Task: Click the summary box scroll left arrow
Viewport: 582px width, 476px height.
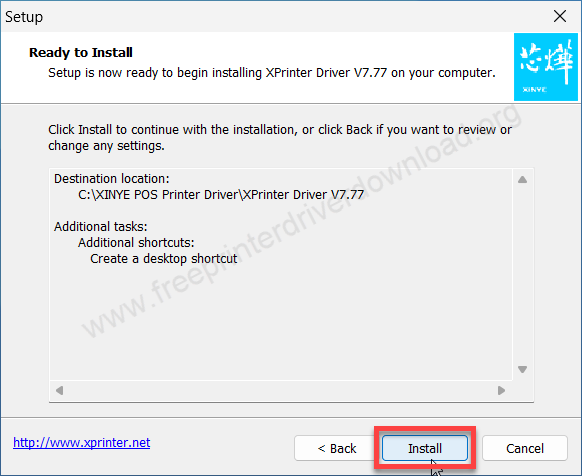Action: pos(59,391)
